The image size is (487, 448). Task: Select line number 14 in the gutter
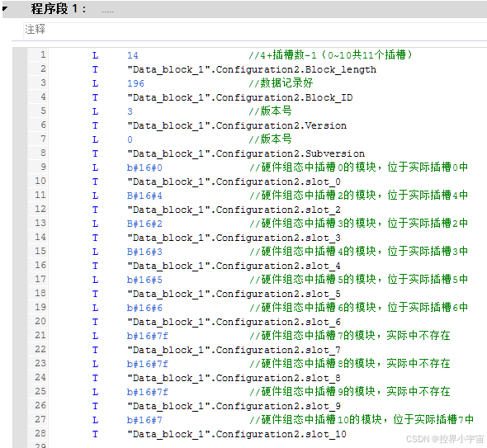tap(40, 237)
